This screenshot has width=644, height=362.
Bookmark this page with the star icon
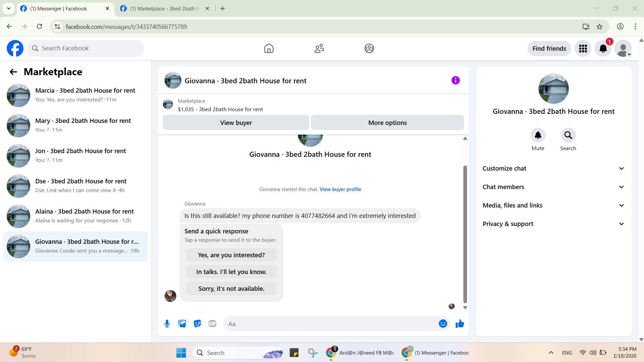click(599, 27)
